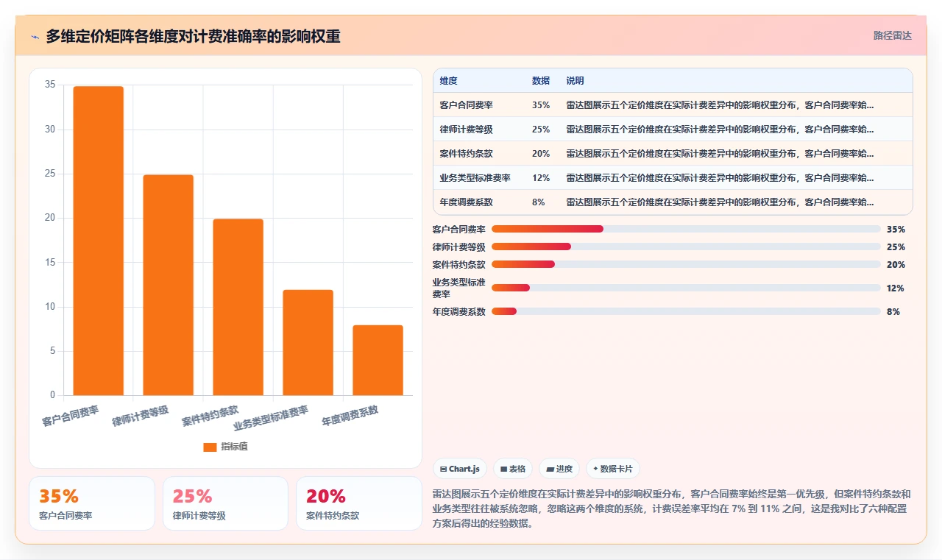Viewport: 942px width, 560px height.
Task: Click the lightning icon beside the dashboard title
Action: tap(35, 37)
